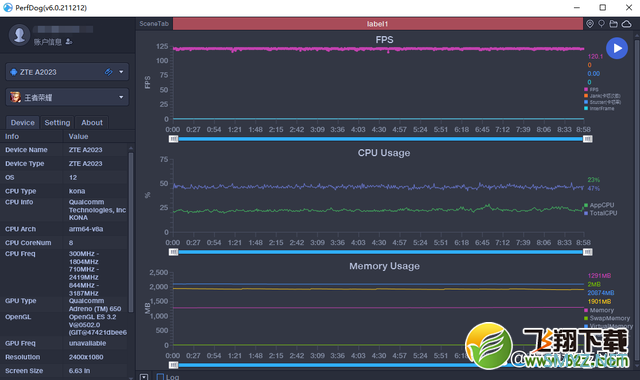Open the local files folder icon
640x380 pixels.
[613, 24]
